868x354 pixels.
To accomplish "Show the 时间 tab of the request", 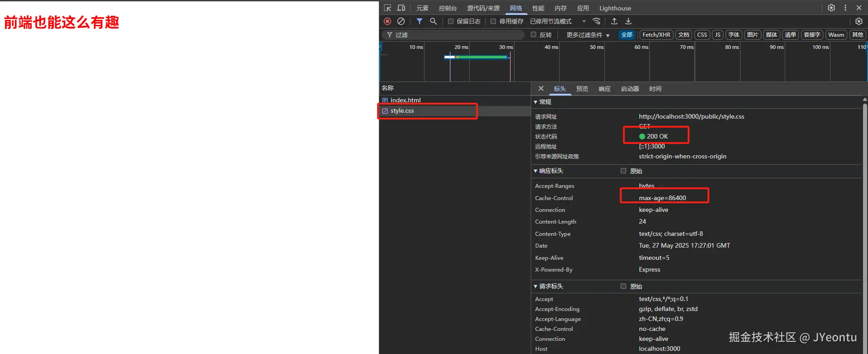I will [x=655, y=89].
